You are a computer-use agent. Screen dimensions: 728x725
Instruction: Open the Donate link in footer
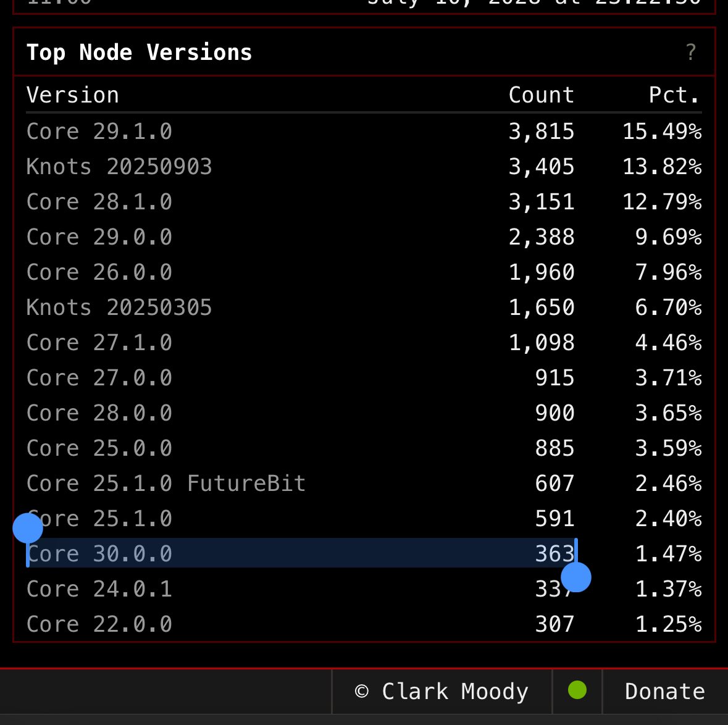click(x=665, y=691)
